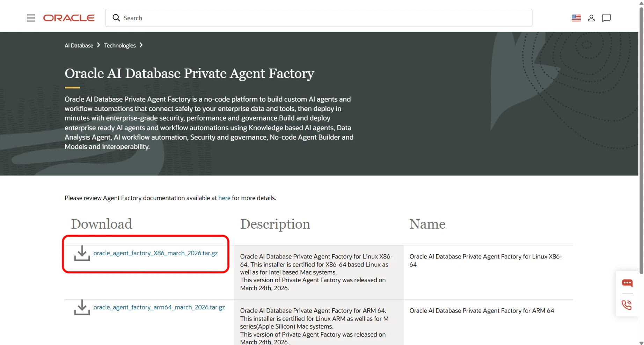This screenshot has width=644, height=345.
Task: Focus the Search input field
Action: point(319,18)
